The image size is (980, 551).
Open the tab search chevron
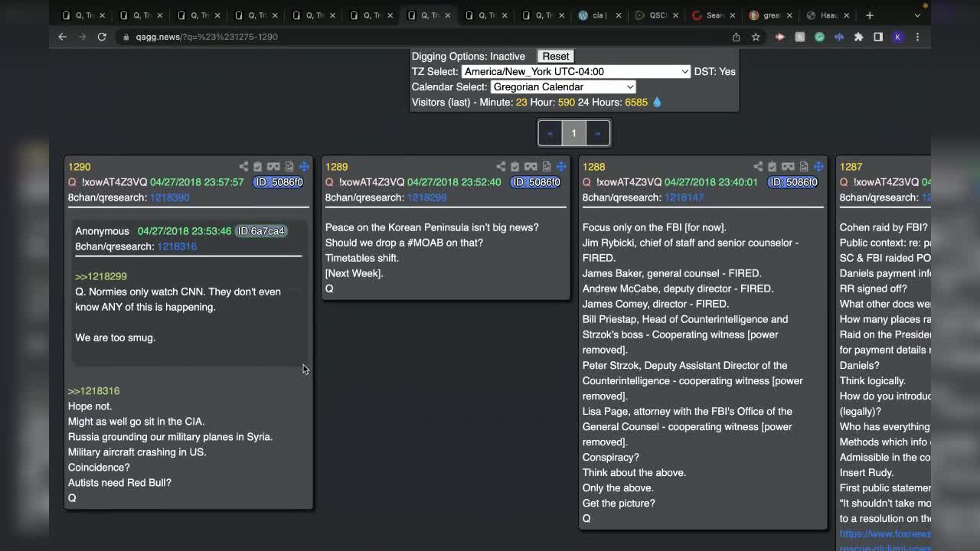click(917, 15)
